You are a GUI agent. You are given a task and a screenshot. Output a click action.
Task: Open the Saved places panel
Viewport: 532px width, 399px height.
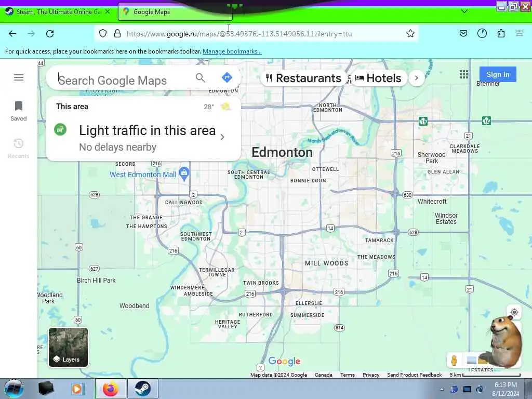tap(19, 111)
